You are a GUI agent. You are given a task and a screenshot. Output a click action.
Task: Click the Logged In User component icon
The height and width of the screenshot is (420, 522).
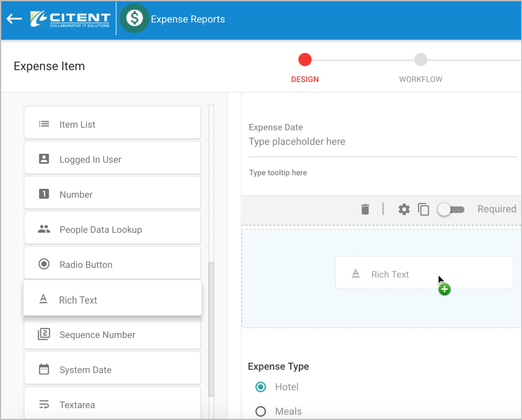click(x=44, y=159)
